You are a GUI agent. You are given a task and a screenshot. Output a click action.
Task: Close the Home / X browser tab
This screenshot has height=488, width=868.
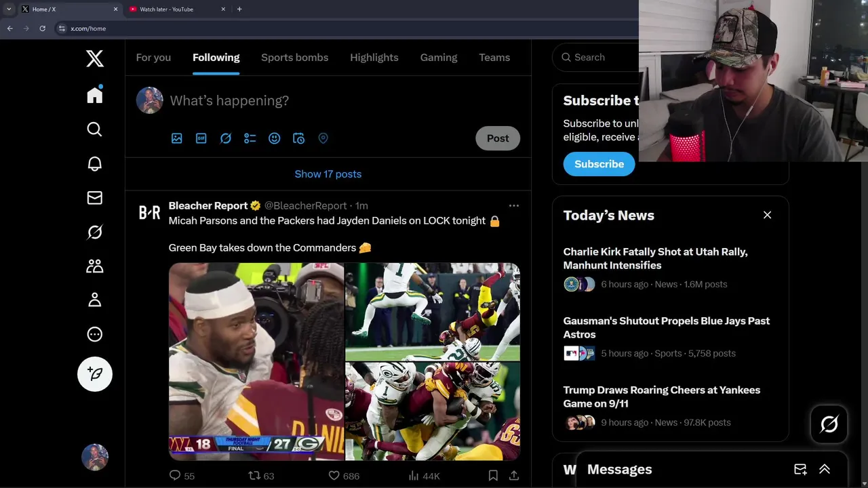point(115,9)
